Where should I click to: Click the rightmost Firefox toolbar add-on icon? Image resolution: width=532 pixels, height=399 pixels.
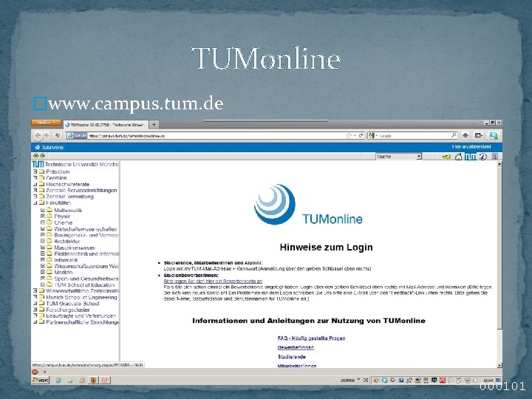coord(494,136)
